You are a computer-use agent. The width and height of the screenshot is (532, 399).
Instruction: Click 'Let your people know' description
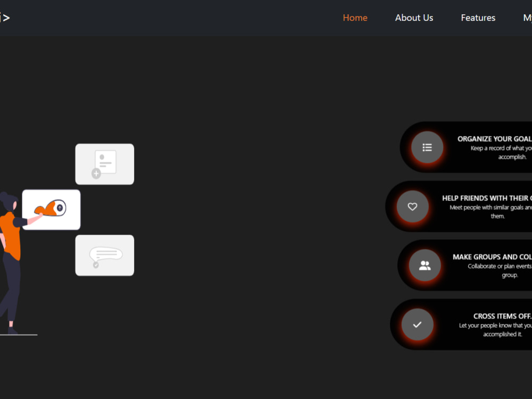(x=495, y=330)
